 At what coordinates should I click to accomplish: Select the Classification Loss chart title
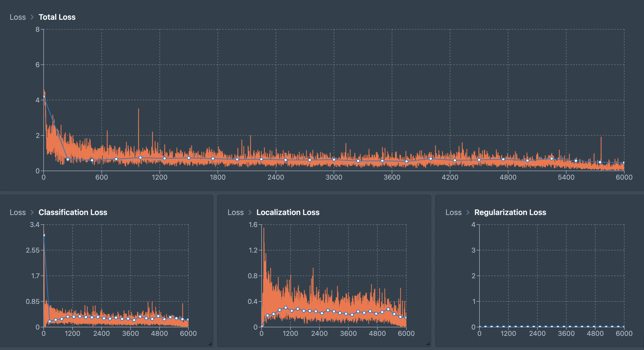pos(73,212)
